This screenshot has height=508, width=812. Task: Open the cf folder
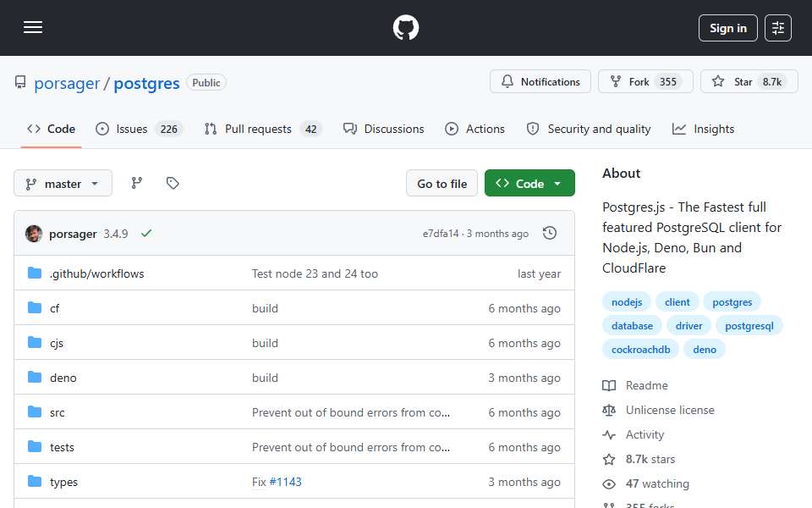[54, 308]
